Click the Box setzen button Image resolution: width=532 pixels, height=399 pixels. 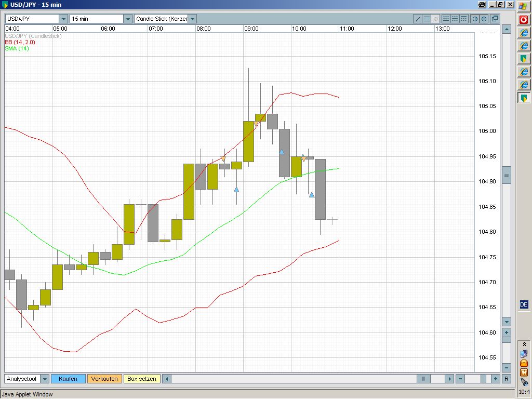[142, 379]
